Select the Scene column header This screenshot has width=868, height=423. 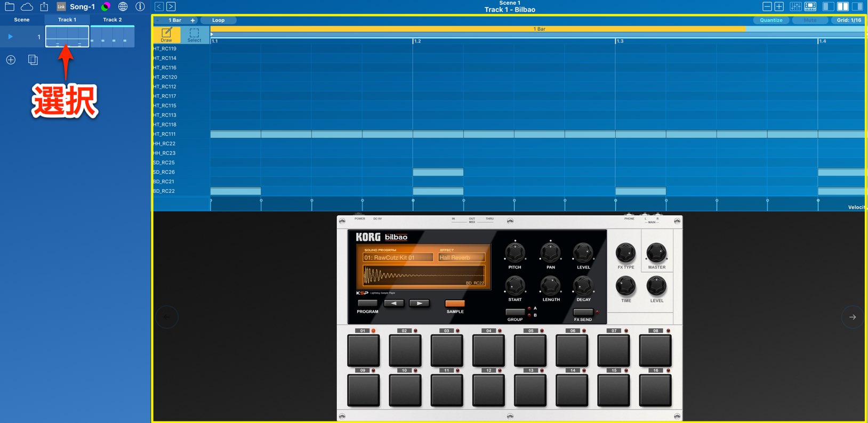(x=22, y=20)
